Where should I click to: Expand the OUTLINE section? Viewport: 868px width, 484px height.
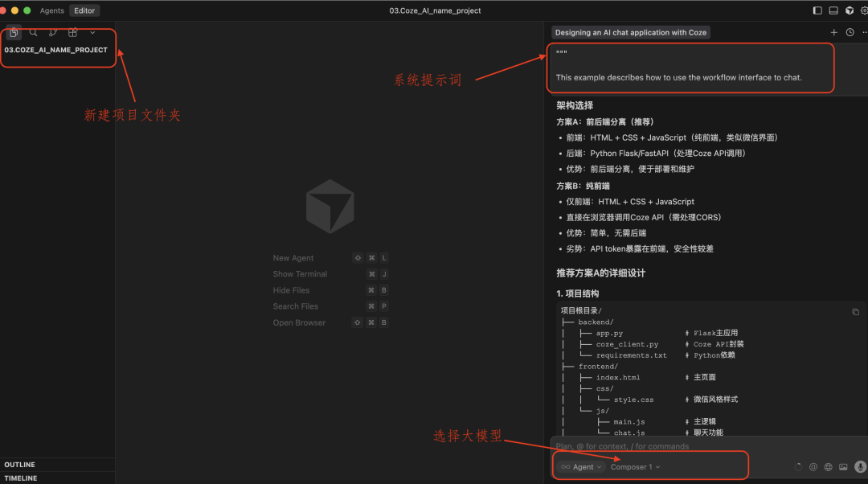(x=57, y=465)
